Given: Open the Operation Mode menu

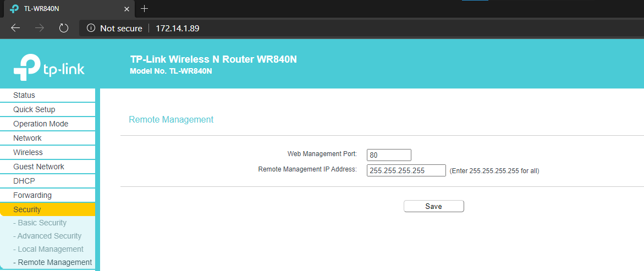Looking at the screenshot, I should click(48, 124).
